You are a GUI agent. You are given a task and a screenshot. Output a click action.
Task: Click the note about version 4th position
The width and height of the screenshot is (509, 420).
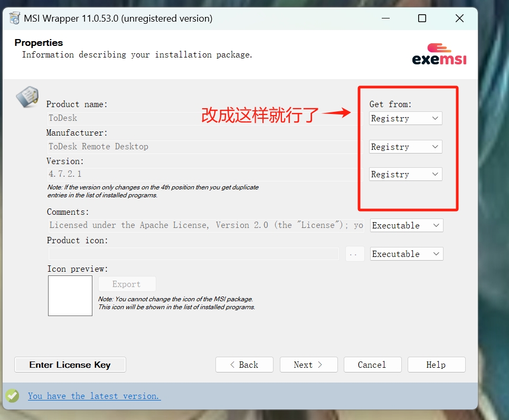click(x=153, y=192)
